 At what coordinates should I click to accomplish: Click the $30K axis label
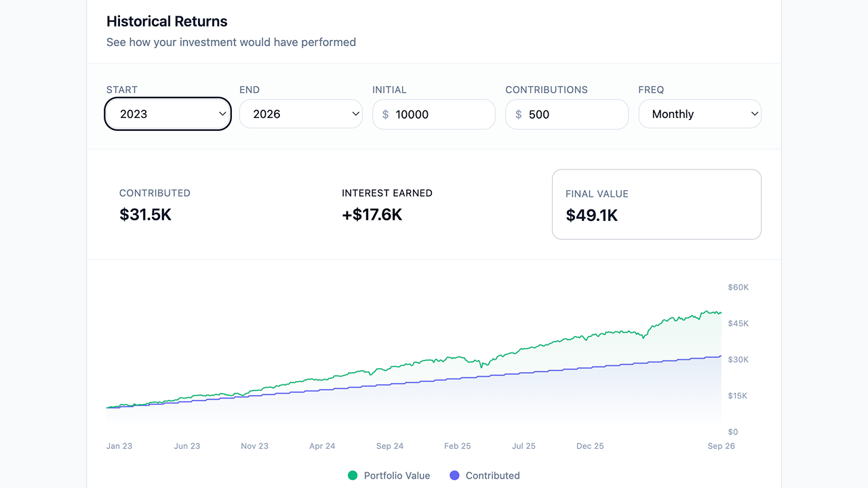[x=738, y=360]
